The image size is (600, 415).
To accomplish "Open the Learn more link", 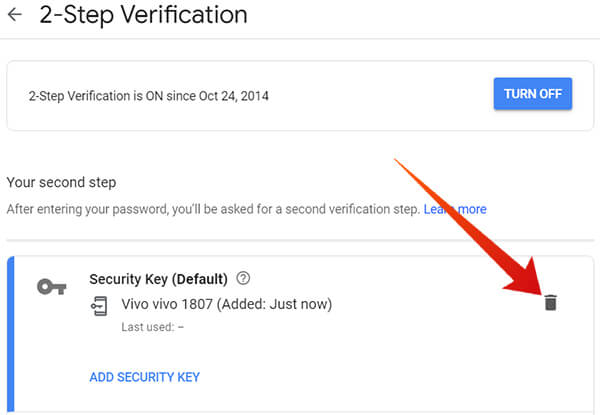I will (455, 209).
